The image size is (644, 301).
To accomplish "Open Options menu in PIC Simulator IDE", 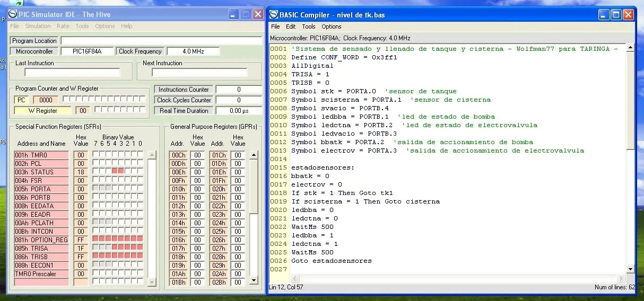I will click(105, 26).
